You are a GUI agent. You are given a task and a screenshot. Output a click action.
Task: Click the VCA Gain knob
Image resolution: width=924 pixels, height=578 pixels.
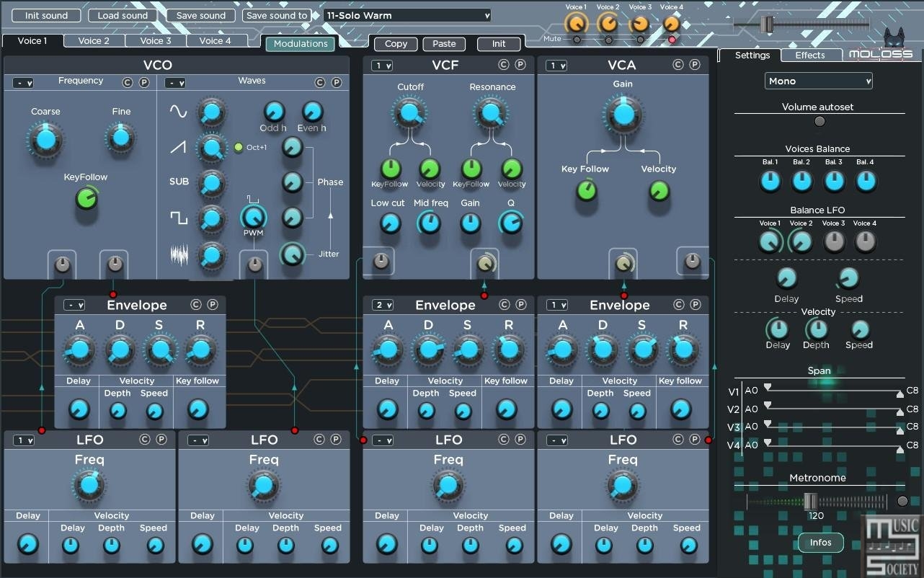point(623,114)
